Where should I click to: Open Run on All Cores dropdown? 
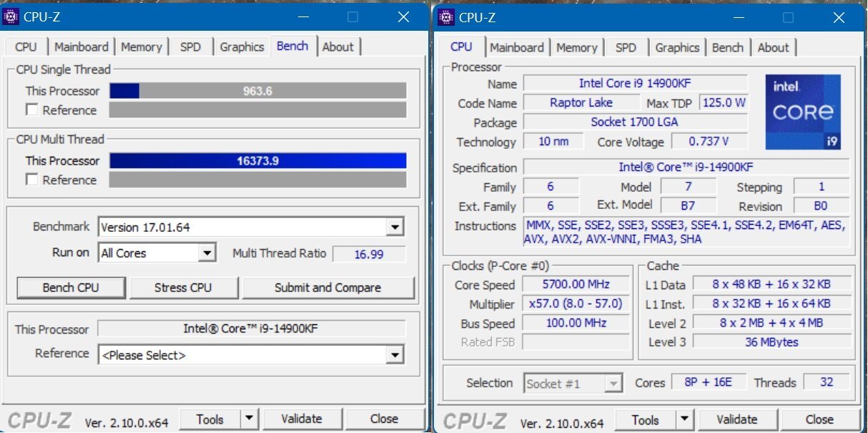(x=207, y=253)
